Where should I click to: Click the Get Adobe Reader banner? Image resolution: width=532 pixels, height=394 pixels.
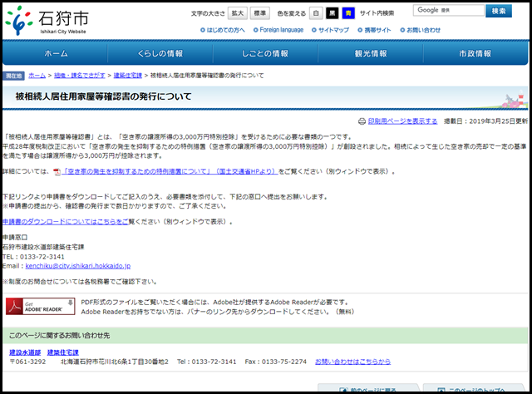pyautogui.click(x=41, y=307)
